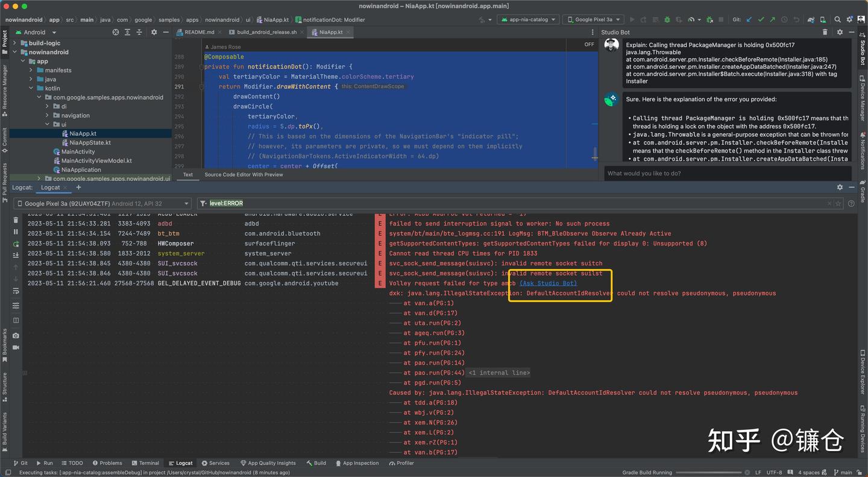Expand the manifests folder in project tree
This screenshot has width=868, height=477.
pos(31,70)
